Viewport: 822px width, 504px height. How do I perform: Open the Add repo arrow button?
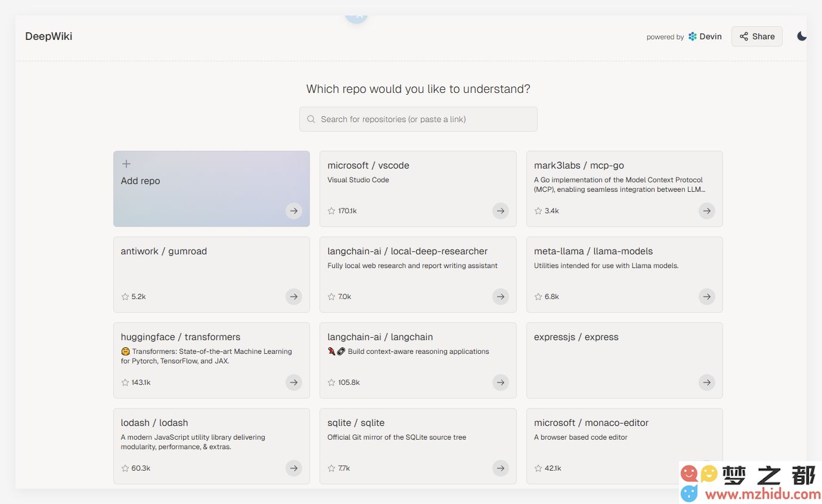[293, 210]
